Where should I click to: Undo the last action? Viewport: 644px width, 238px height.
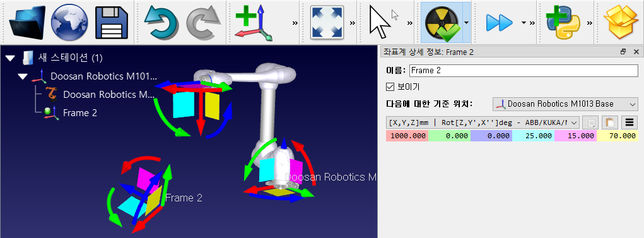161,23
